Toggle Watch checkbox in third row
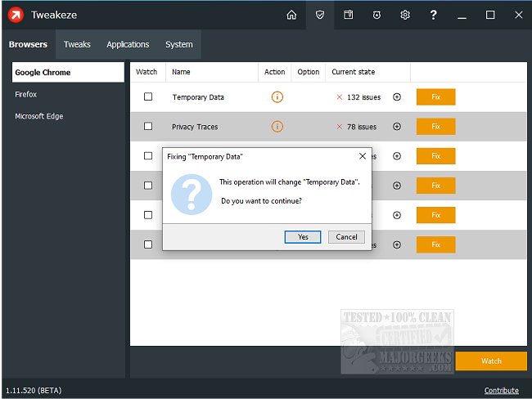The height and width of the screenshot is (399, 532). point(148,155)
